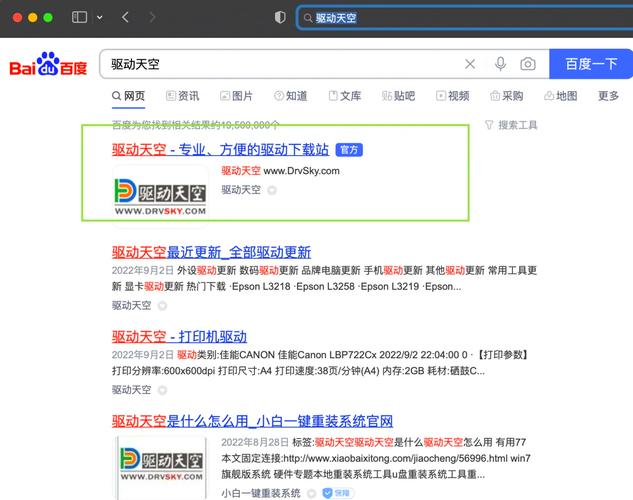The height and width of the screenshot is (500, 633).
Task: Switch to the 贴吧 tab
Action: pos(398,96)
